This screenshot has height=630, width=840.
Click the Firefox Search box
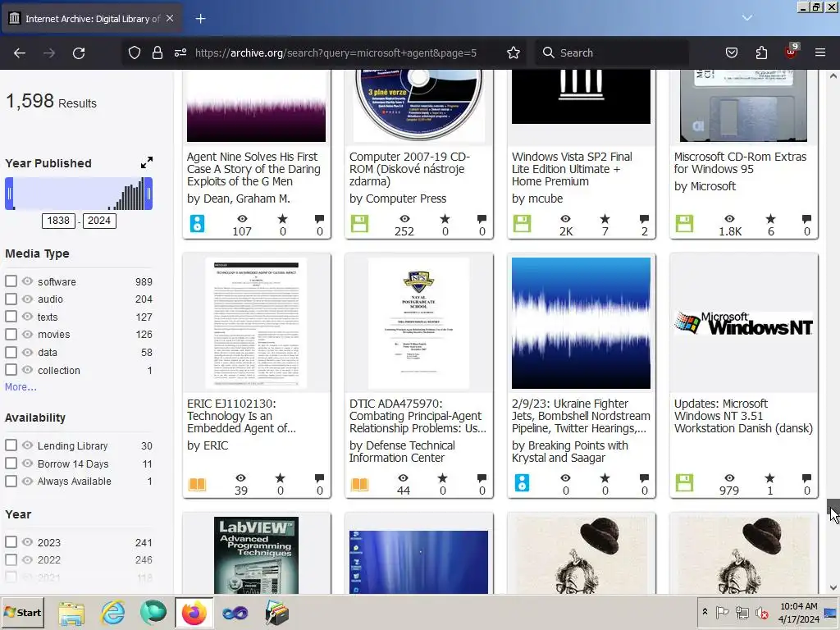[612, 52]
